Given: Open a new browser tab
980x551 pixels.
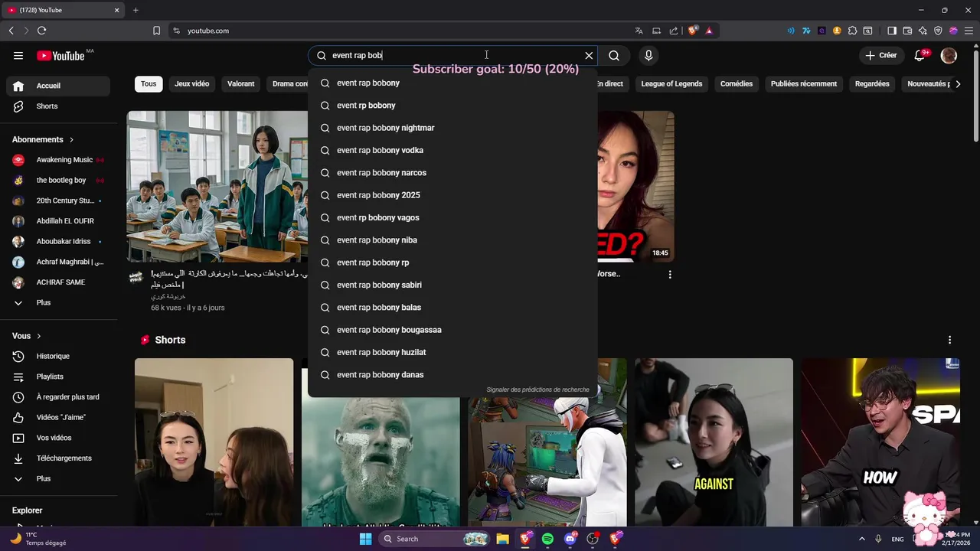Looking at the screenshot, I should [136, 10].
